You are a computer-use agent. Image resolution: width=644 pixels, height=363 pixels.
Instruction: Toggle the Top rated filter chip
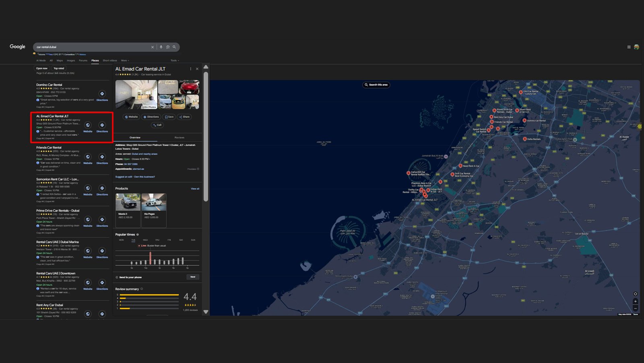59,68
